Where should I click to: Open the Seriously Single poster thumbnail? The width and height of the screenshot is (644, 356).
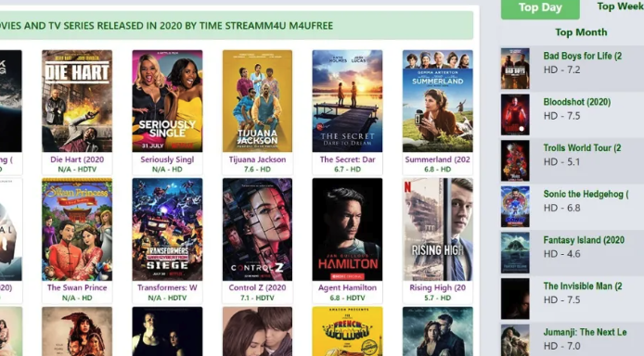[167, 101]
